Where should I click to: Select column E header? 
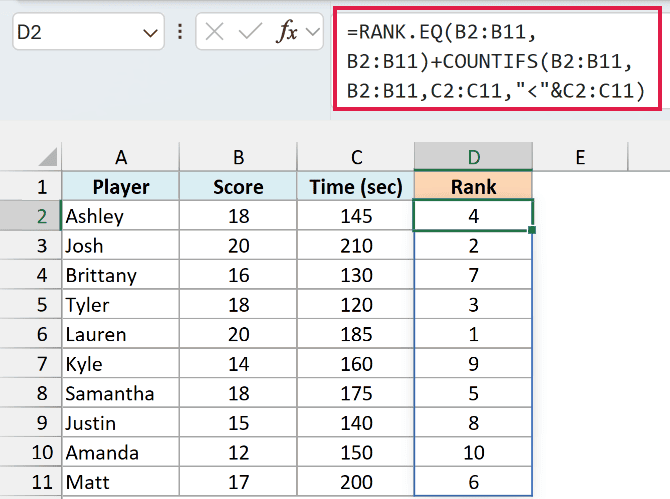click(x=580, y=157)
